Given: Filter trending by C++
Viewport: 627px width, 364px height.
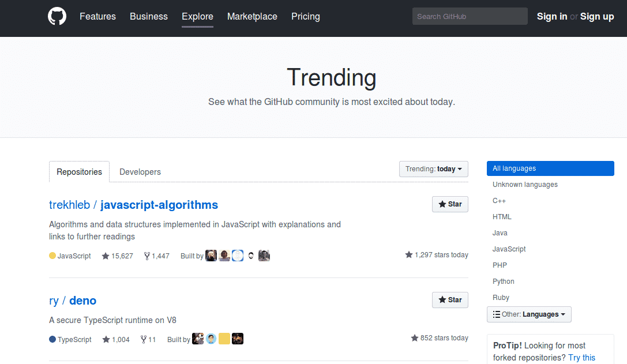Looking at the screenshot, I should (x=499, y=201).
